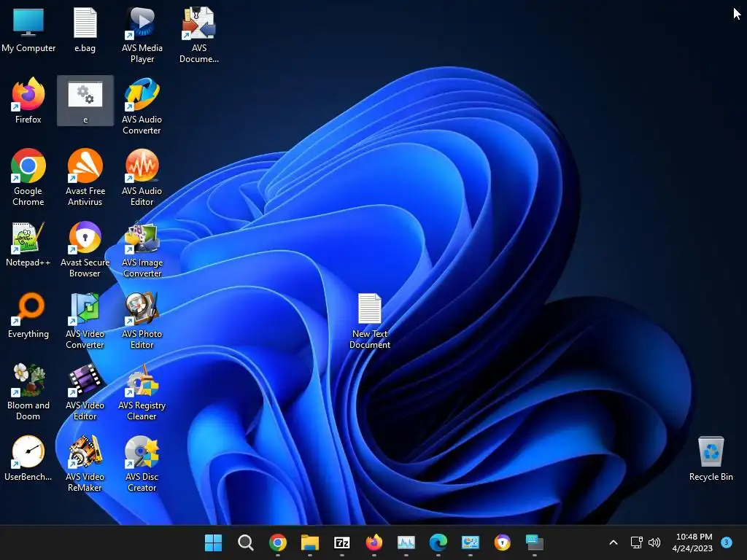
Task: Open Chrome from the taskbar
Action: 278,542
